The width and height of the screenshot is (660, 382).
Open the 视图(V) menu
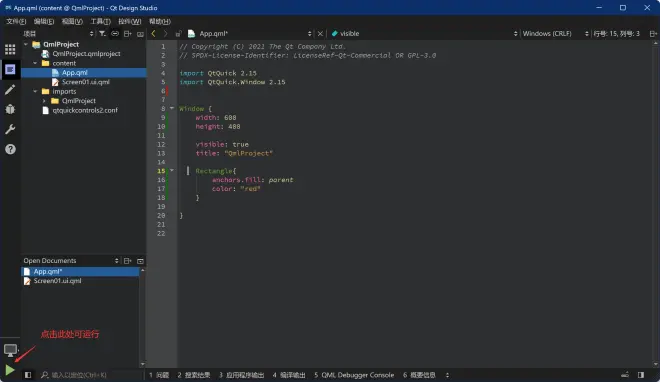tap(72, 21)
